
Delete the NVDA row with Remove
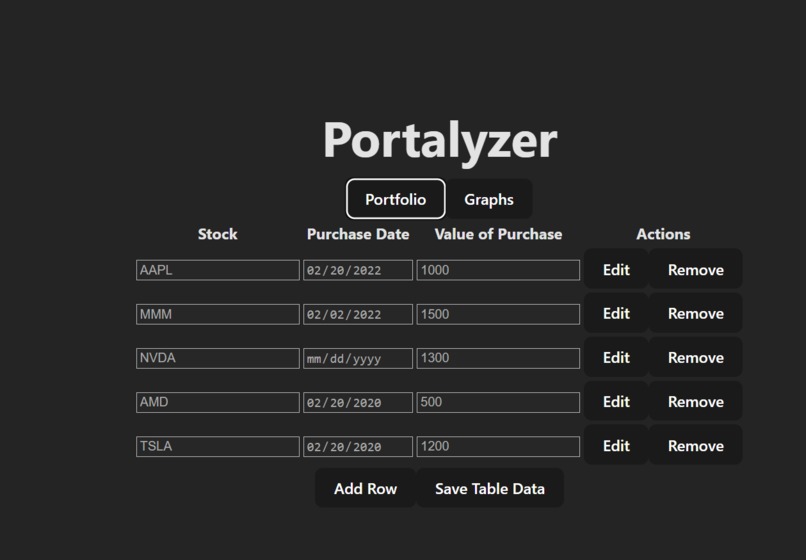tap(695, 357)
